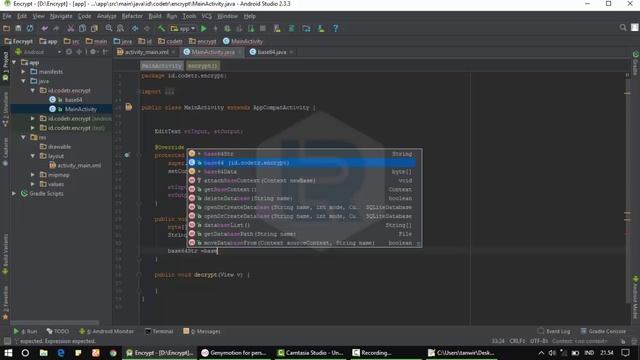Click the Back navigation arrow icon
640x360 pixels.
point(135,29)
